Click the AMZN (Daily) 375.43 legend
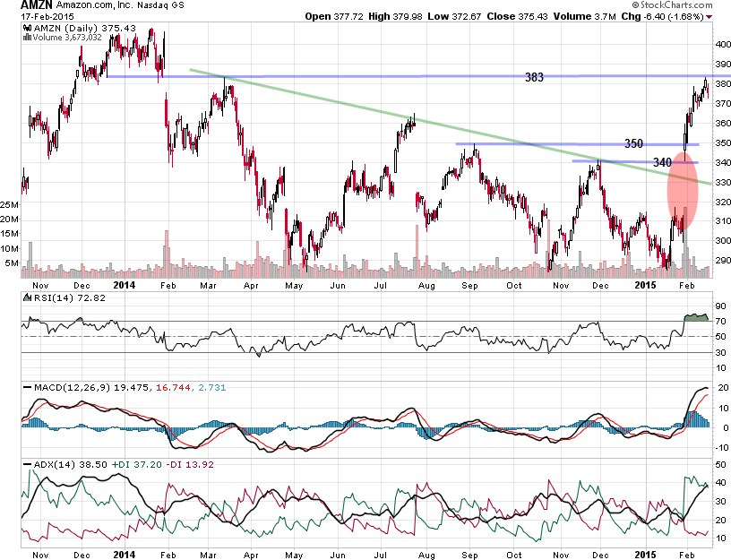This screenshot has width=731, height=560. (85, 28)
